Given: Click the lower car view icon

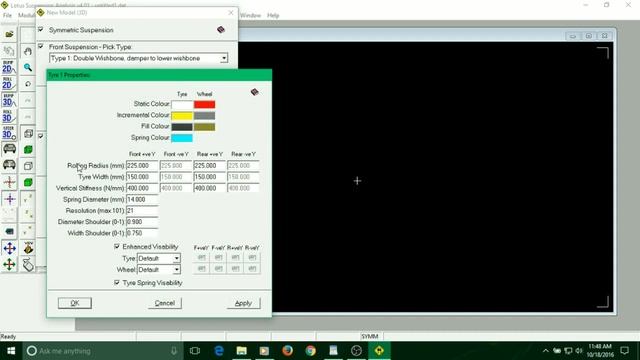Looking at the screenshot, I should point(9,165).
